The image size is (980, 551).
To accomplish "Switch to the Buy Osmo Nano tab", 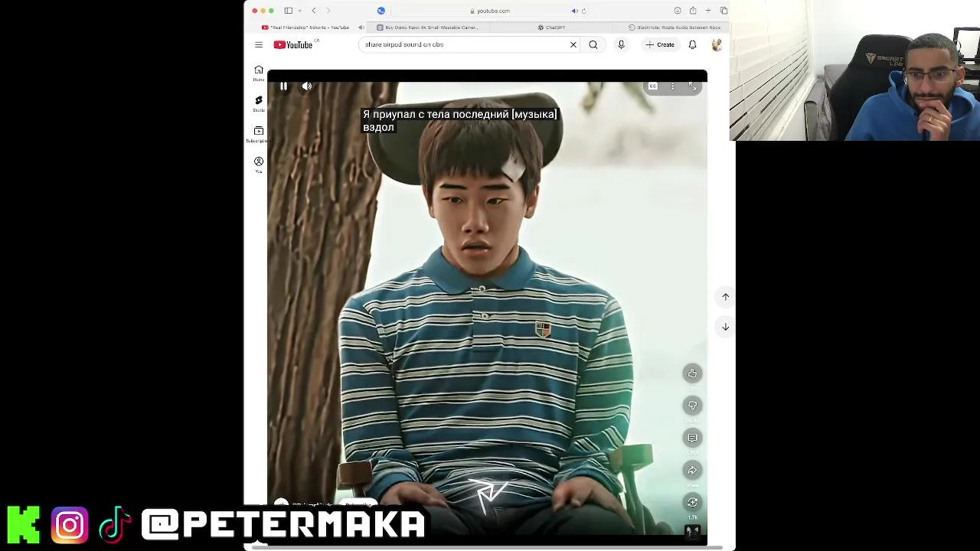I will [x=429, y=28].
